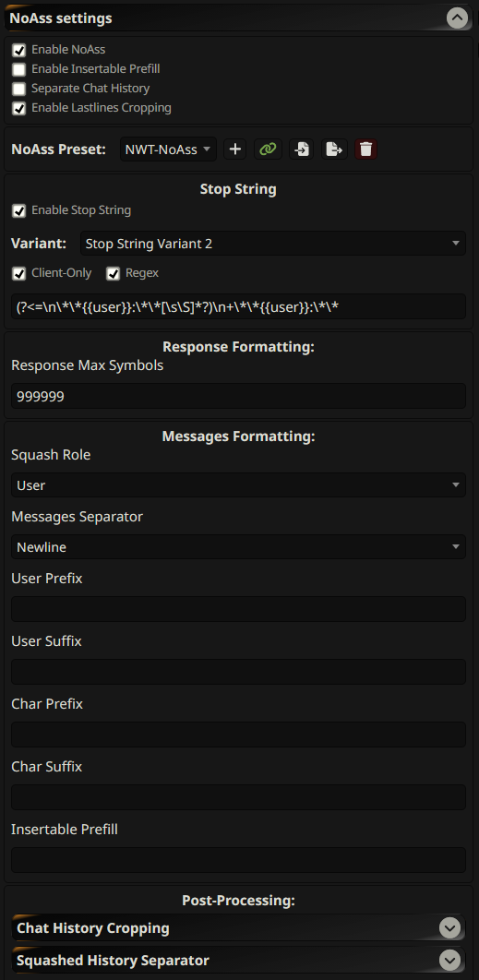Expand the Squashed History Separator section
This screenshot has height=980, width=479.
click(449, 960)
